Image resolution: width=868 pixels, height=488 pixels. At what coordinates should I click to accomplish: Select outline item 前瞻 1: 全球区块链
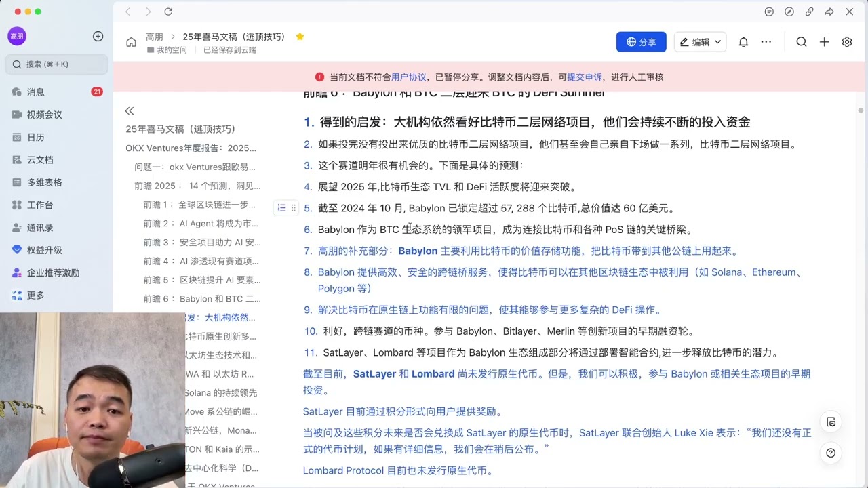200,204
